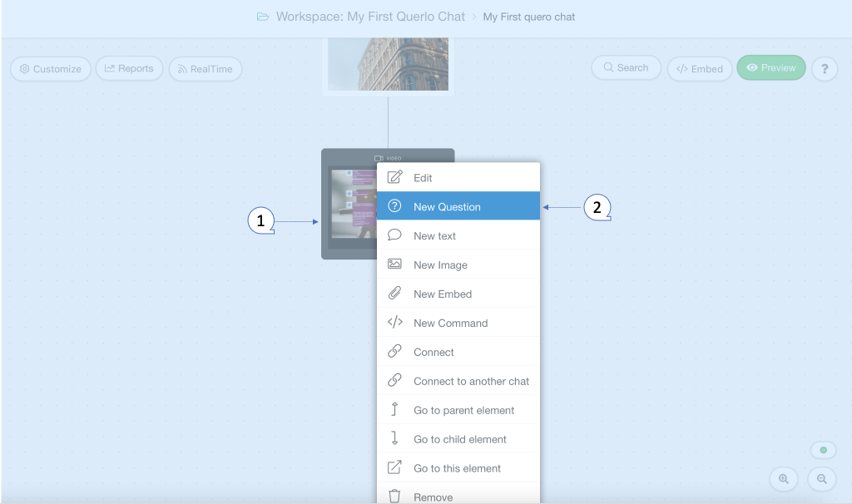Open Workspace: My First Querlo Chat breadcrumb
852x504 pixels.
point(370,17)
